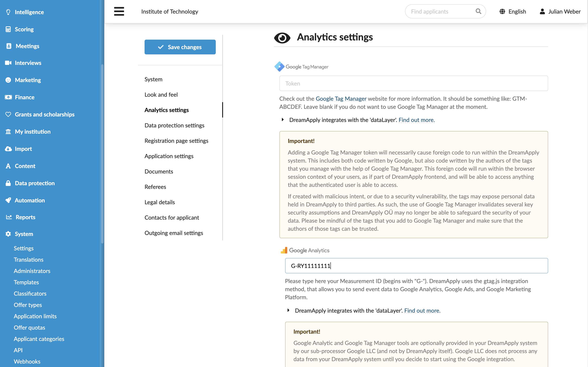Click the Finance money icon
This screenshot has width=588, height=367.
click(x=8, y=97)
